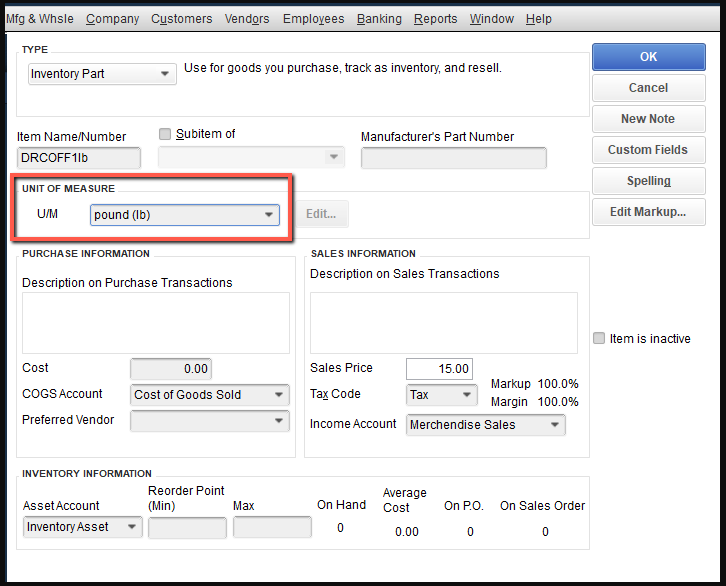Open the Customers menu
The image size is (726, 586).
pyautogui.click(x=181, y=19)
